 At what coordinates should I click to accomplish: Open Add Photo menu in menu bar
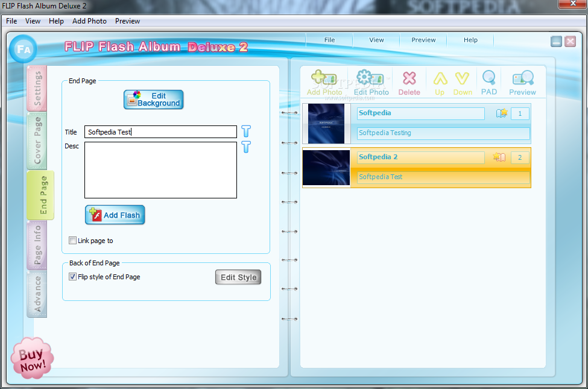pos(89,21)
